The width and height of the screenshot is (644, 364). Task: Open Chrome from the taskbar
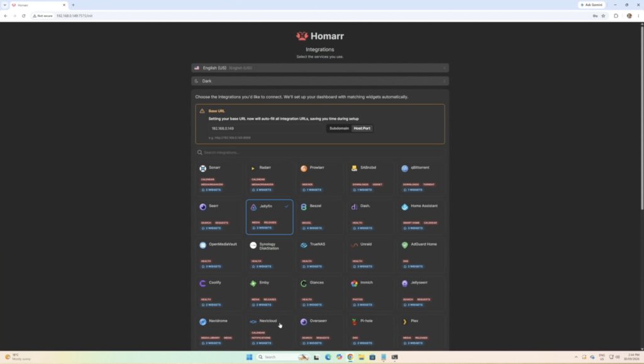(x=350, y=357)
